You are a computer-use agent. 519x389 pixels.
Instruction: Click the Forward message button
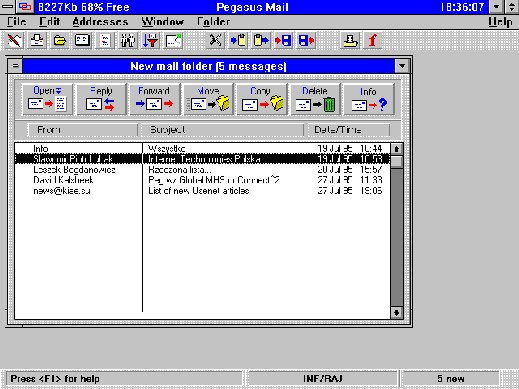click(154, 99)
